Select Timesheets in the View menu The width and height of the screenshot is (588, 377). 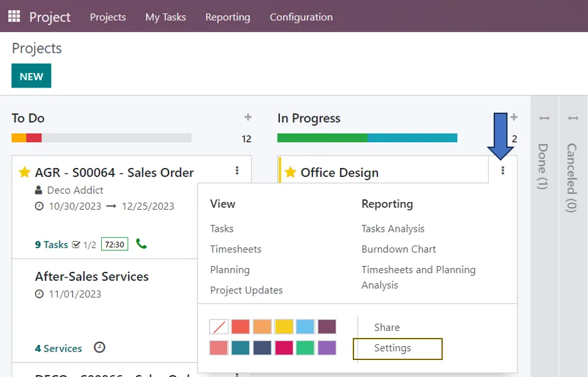point(236,249)
